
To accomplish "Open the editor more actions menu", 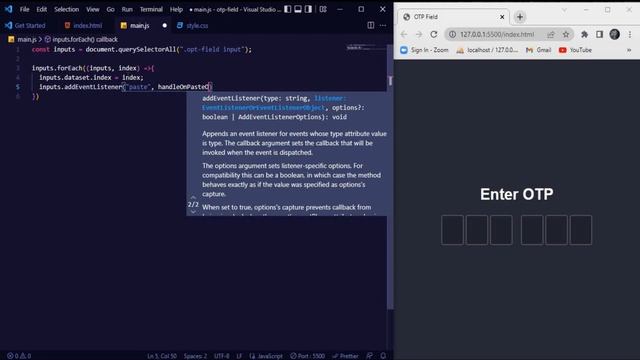I will (x=383, y=25).
